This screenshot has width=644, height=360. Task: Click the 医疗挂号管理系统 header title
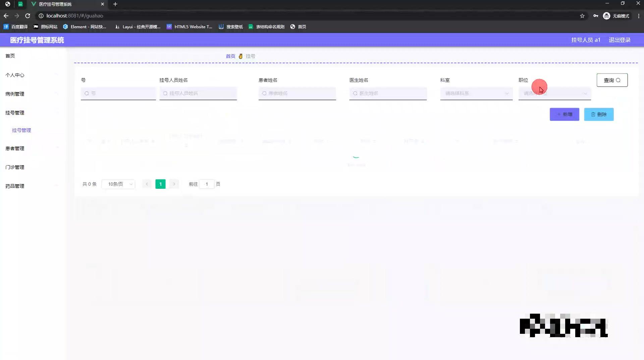tap(37, 40)
